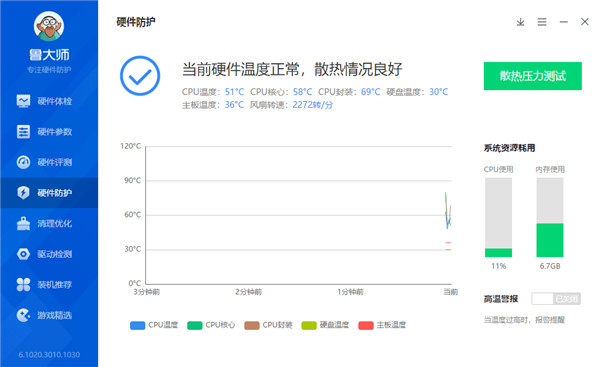
Task: Click the 硬件防护 shield icon
Action: [23, 193]
